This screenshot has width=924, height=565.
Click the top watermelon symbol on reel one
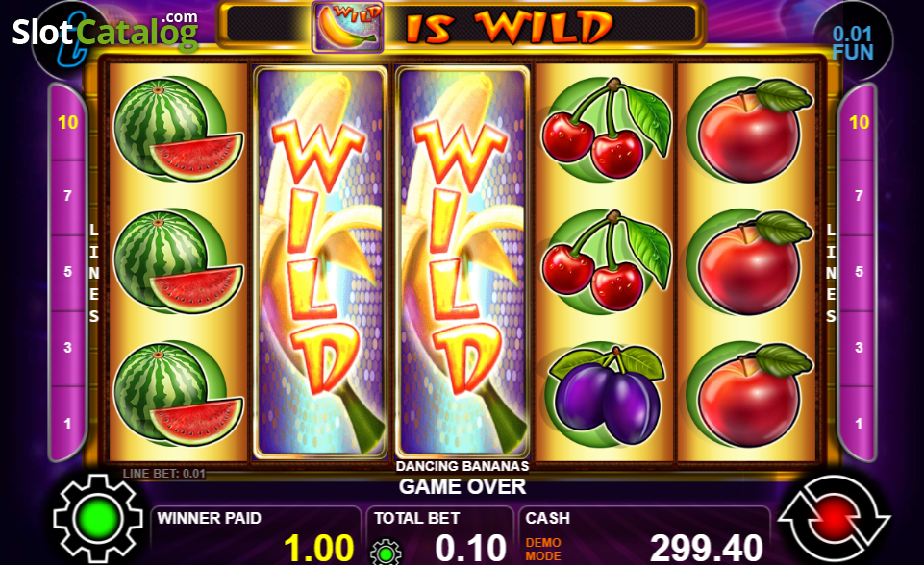(178, 129)
